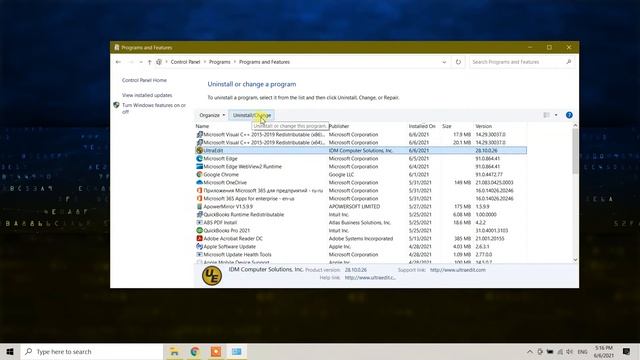Image resolution: width=640 pixels, height=360 pixels.
Task: Open the volume icon in the tray
Action: tap(570, 351)
